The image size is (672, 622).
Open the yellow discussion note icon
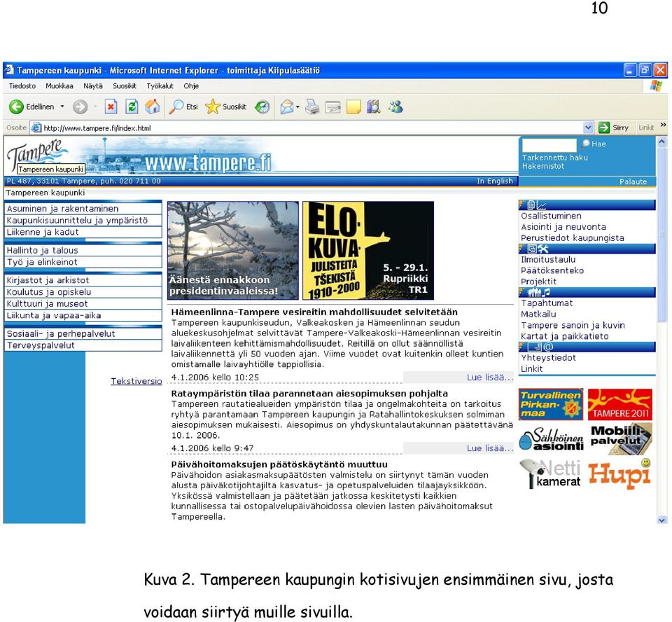coord(353,106)
